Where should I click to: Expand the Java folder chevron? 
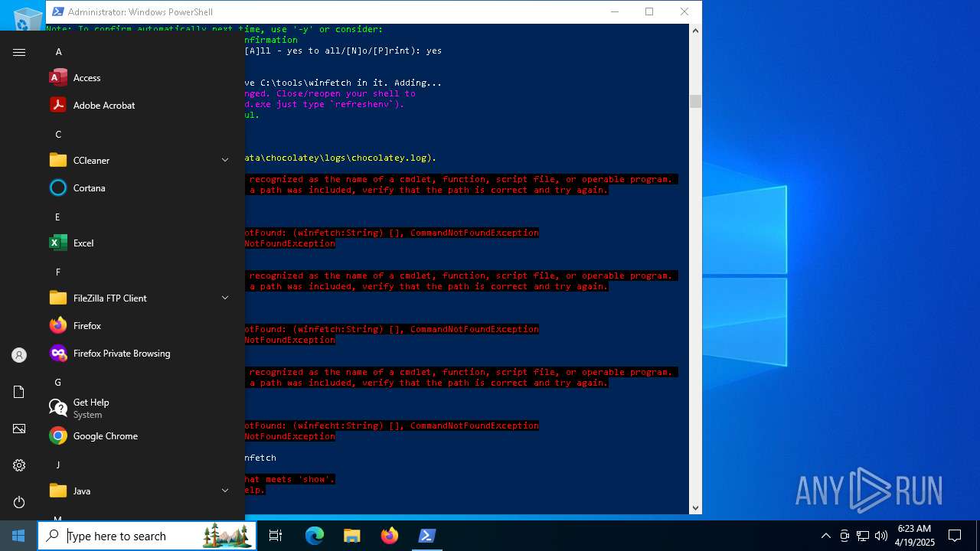pyautogui.click(x=225, y=491)
